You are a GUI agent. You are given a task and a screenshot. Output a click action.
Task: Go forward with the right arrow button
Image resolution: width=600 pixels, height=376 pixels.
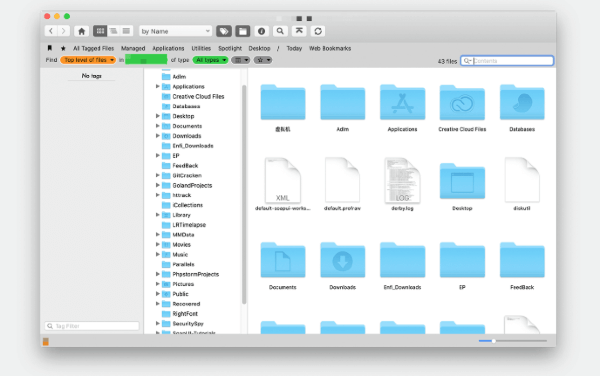point(64,31)
